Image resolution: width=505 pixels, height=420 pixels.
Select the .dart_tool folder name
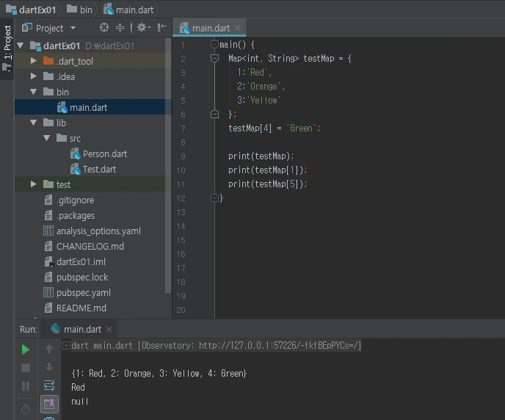pyautogui.click(x=75, y=61)
